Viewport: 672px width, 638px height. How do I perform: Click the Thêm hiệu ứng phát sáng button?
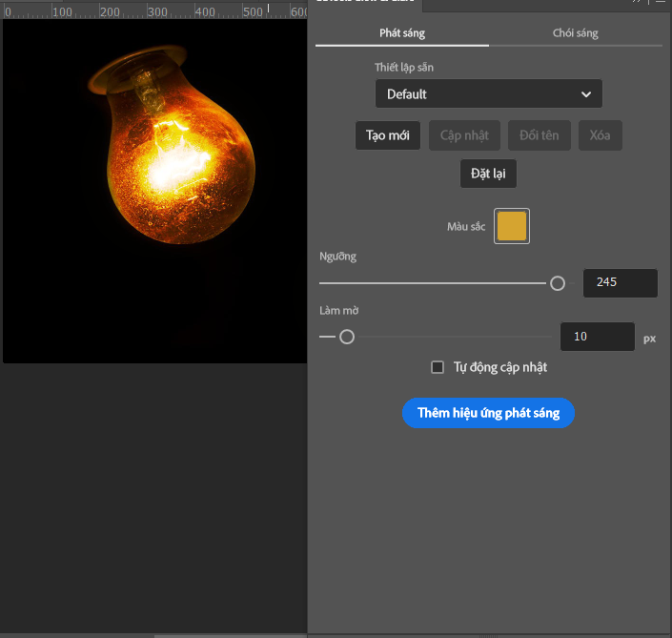tap(488, 413)
